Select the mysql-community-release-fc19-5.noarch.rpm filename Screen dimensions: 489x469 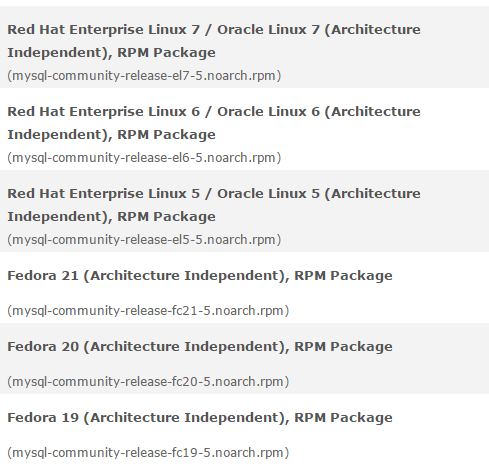pyautogui.click(x=148, y=453)
